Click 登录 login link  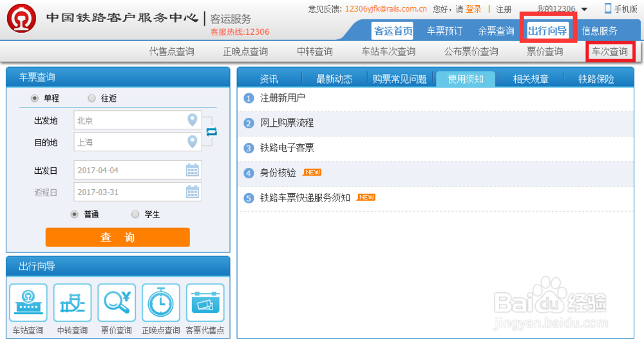click(473, 9)
